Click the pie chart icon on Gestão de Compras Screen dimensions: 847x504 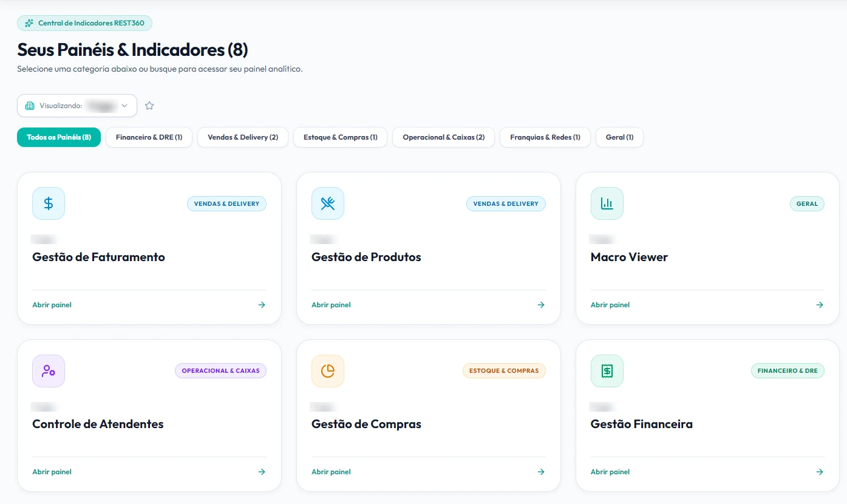328,370
